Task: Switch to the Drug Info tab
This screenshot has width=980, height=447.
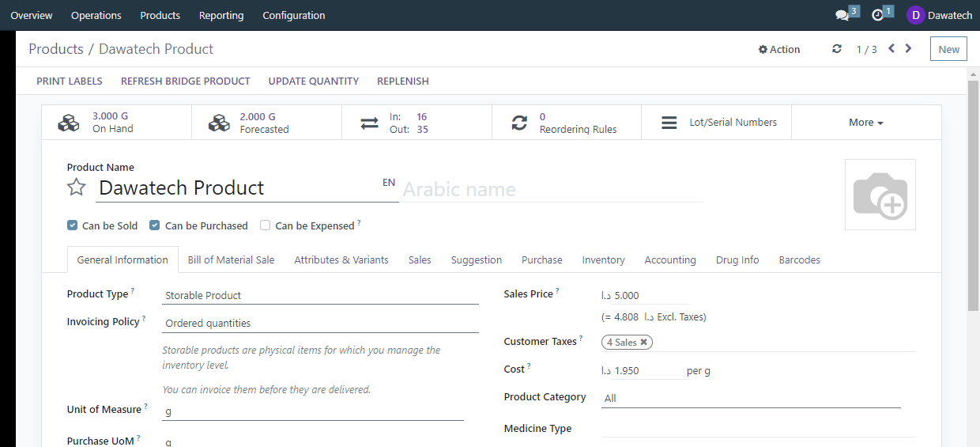Action: [737, 259]
